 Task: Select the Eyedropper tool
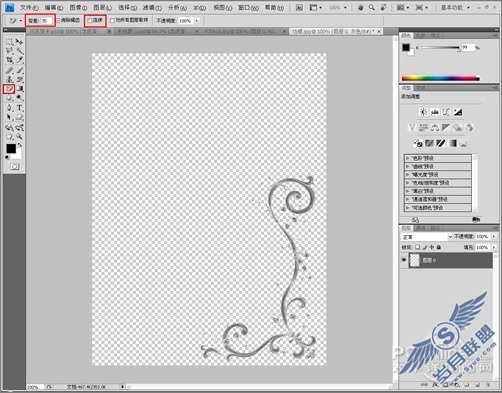coord(19,60)
